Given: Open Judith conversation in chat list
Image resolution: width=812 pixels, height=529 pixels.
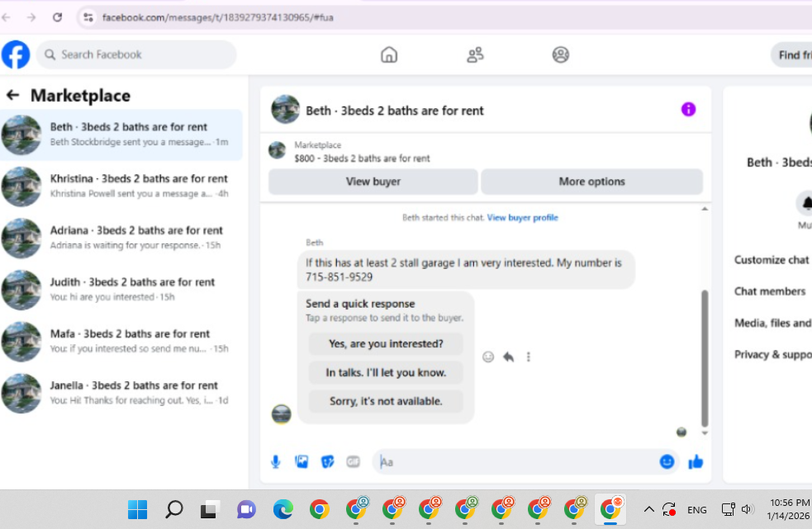Looking at the screenshot, I should pyautogui.click(x=121, y=290).
